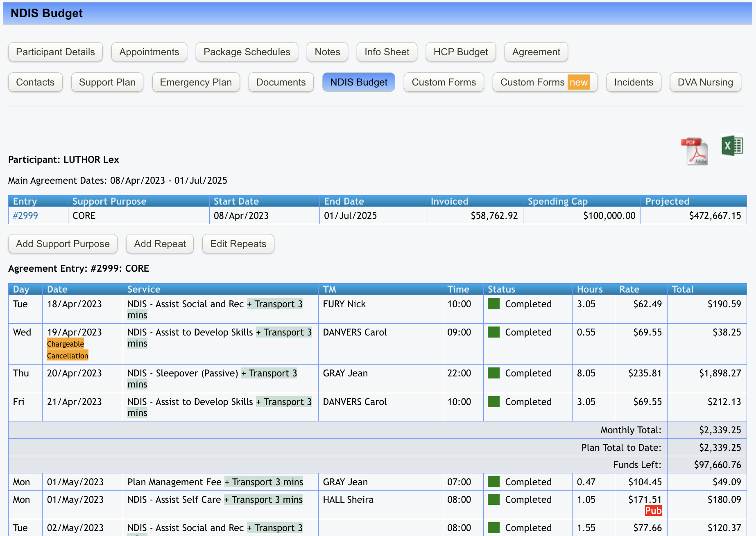Click Add Support Purpose button
Screen dimensions: 756x536
[63, 244]
